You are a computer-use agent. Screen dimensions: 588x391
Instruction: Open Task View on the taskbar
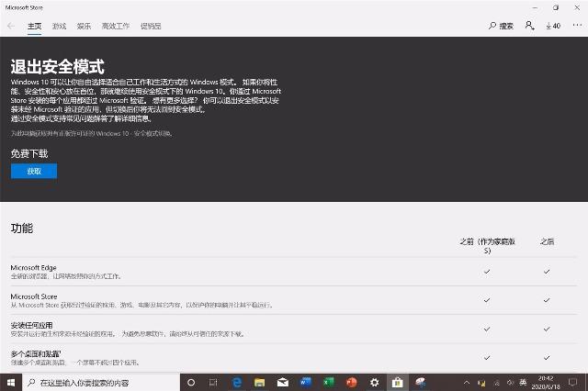click(x=213, y=383)
